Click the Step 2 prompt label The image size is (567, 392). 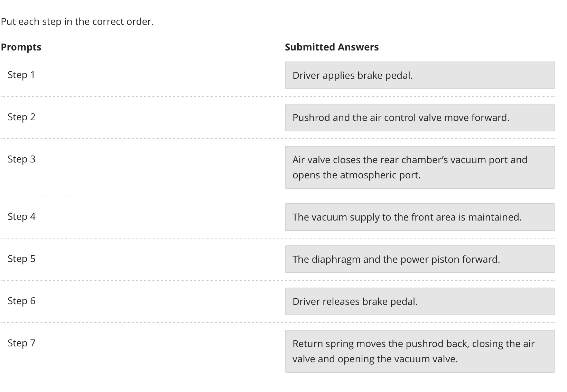(21, 117)
